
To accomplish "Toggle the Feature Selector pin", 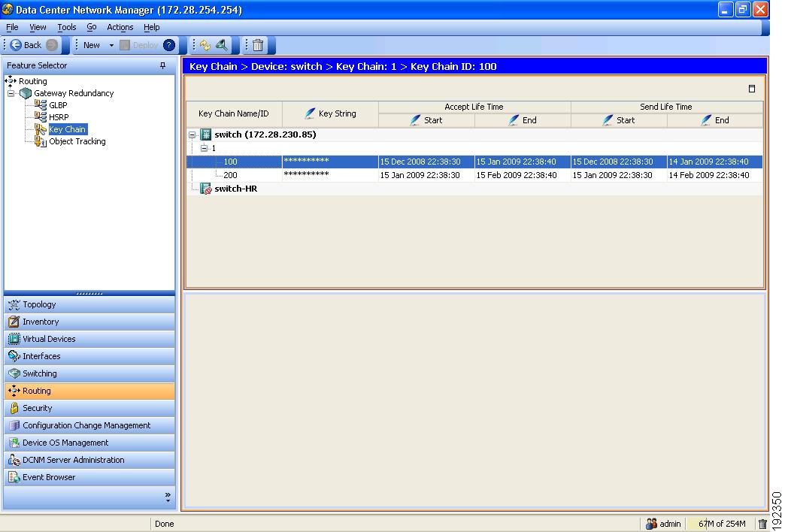I will coord(161,65).
